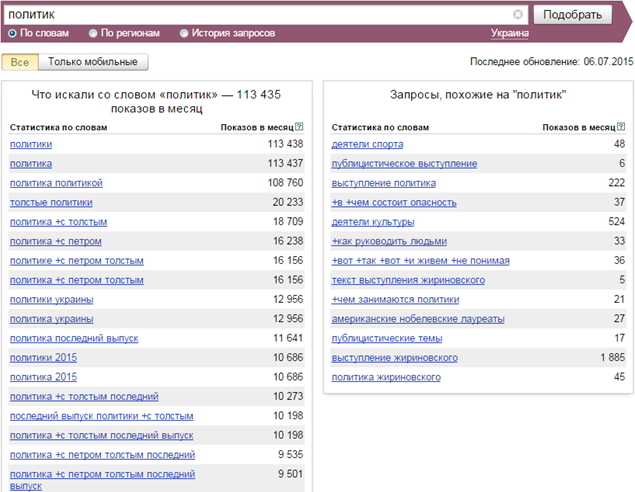Open '+чем занимаются политики' link

pos(395,300)
